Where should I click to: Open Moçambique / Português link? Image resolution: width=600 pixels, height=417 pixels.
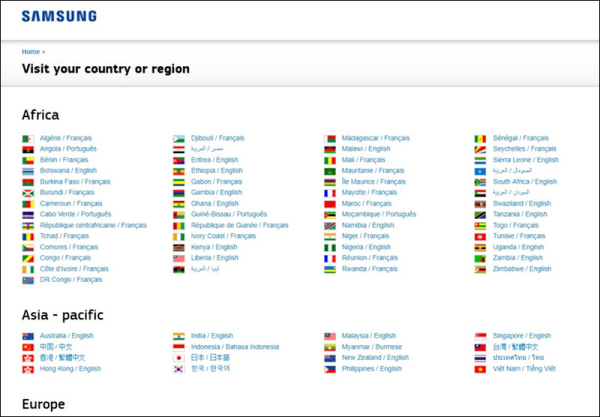coord(379,214)
